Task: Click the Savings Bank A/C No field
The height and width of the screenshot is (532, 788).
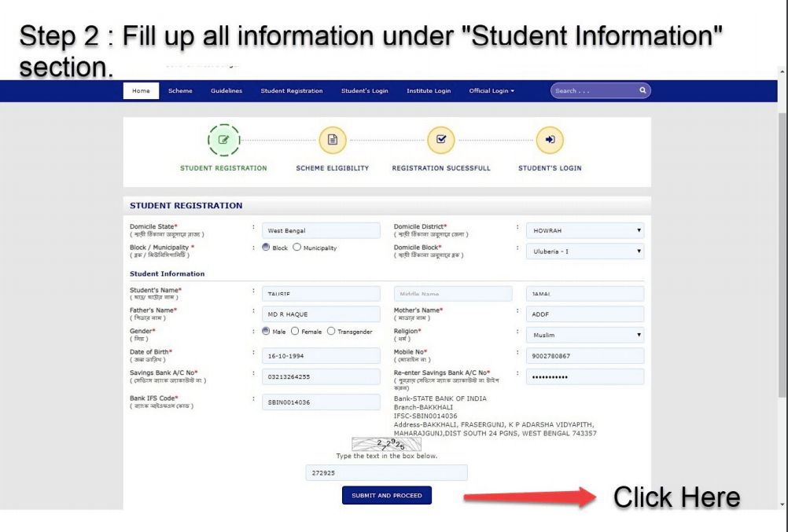Action: click(321, 376)
